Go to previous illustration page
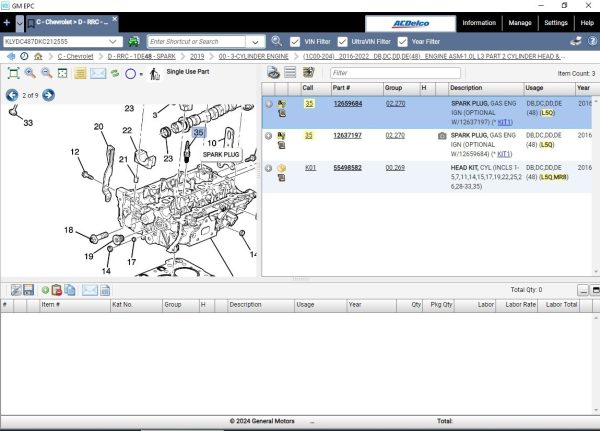 (12, 95)
